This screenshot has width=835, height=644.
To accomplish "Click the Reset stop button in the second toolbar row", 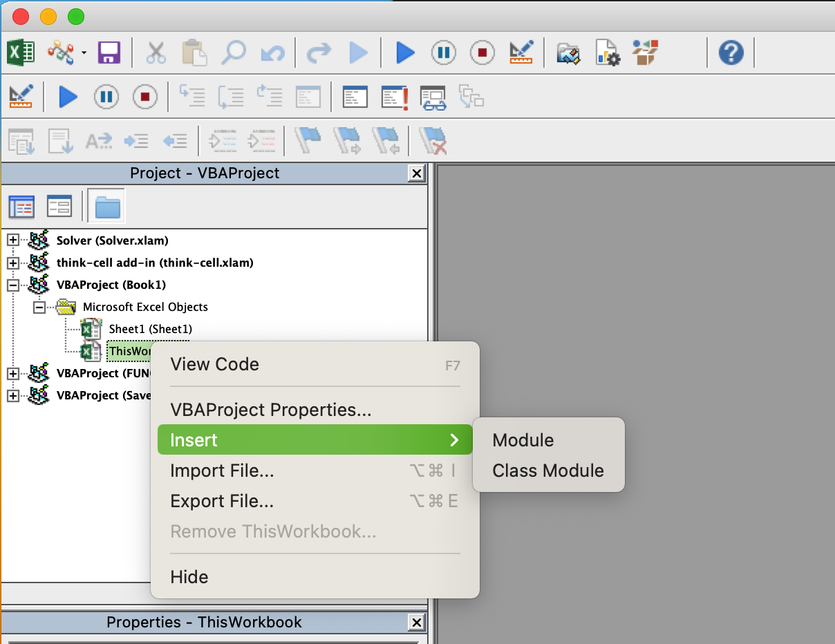I will [145, 96].
